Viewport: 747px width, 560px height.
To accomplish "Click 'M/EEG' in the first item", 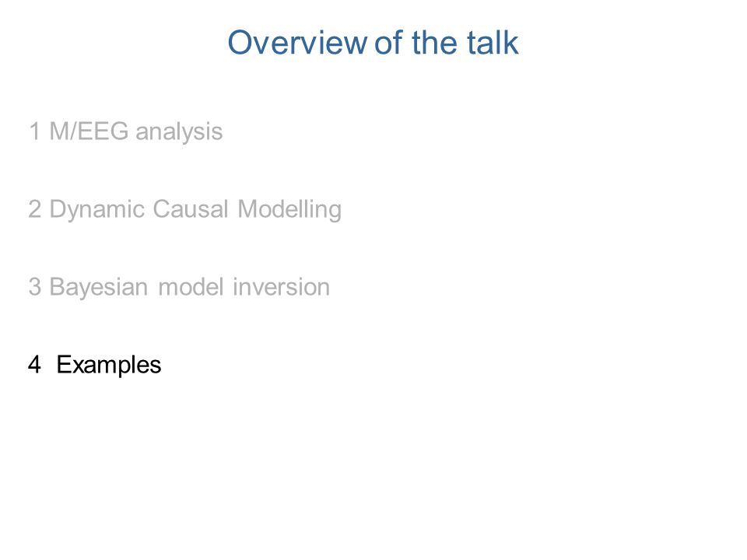I will coord(89,131).
